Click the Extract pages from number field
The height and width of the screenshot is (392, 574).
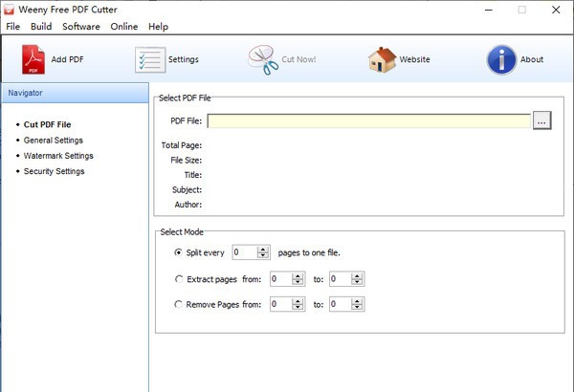pyautogui.click(x=281, y=279)
